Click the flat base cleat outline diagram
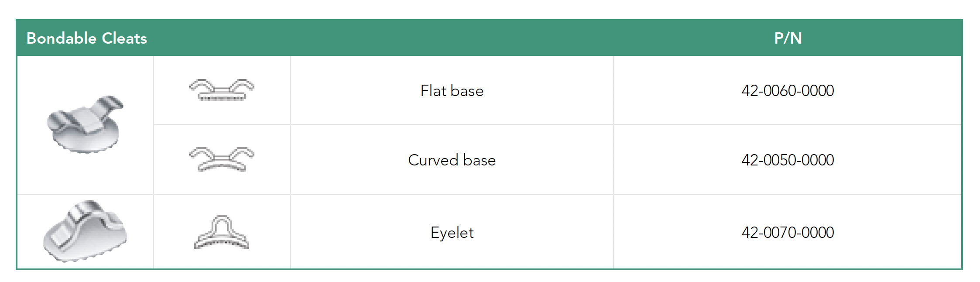The width and height of the screenshot is (980, 282). (x=222, y=90)
